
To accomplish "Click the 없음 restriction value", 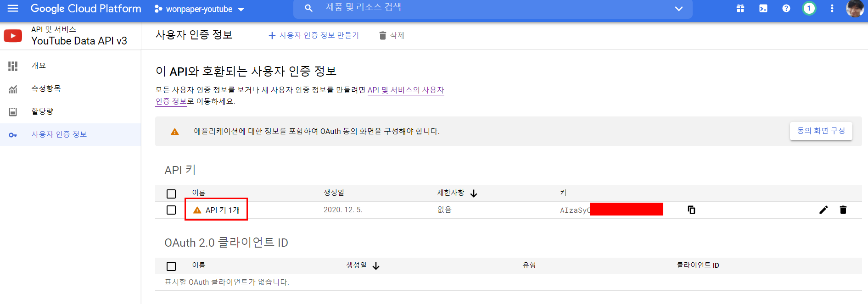I will 444,210.
